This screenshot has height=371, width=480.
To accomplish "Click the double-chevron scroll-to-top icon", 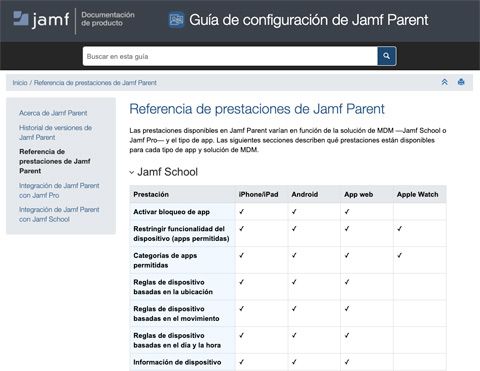I will (x=444, y=82).
